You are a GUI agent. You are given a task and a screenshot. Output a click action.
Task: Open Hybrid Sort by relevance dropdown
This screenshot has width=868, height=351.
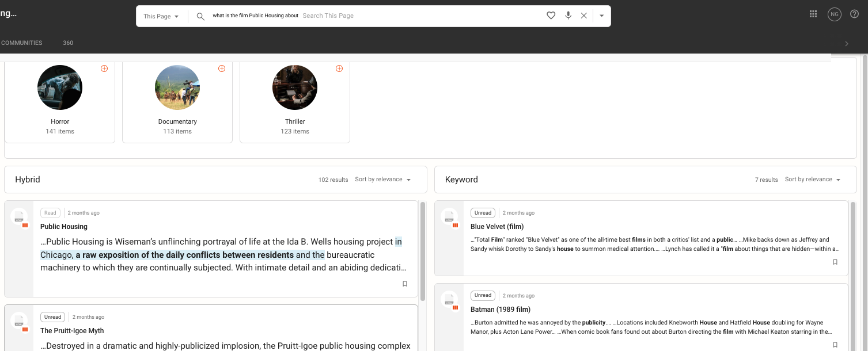coord(383,180)
